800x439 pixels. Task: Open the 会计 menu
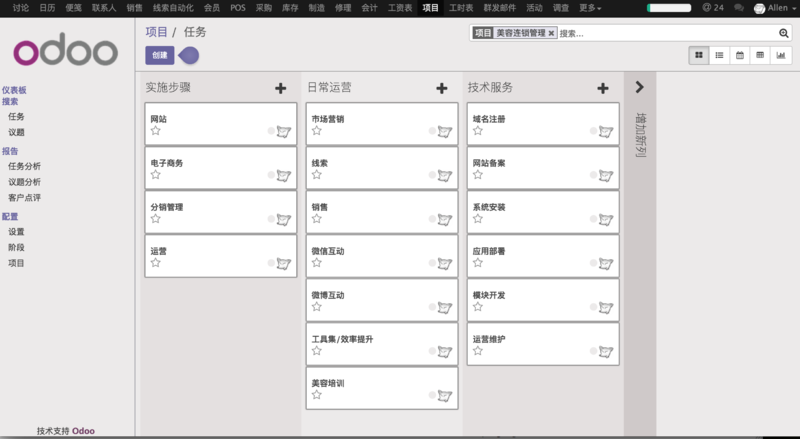(369, 8)
